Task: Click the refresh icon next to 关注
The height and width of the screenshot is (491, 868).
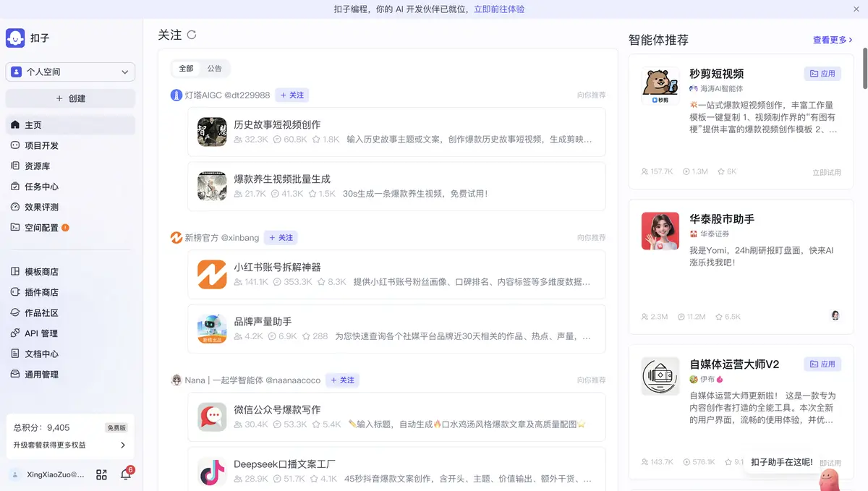Action: point(192,35)
